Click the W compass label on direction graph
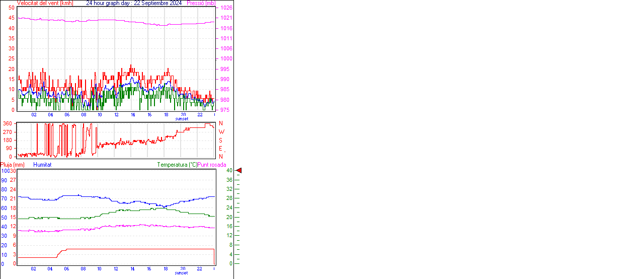644x279 pixels. coord(221,132)
